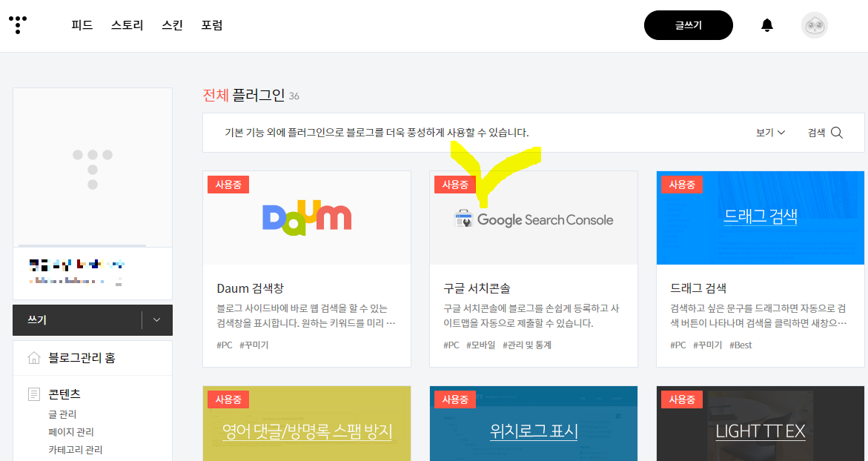Click the 글쓰기 button

(688, 25)
